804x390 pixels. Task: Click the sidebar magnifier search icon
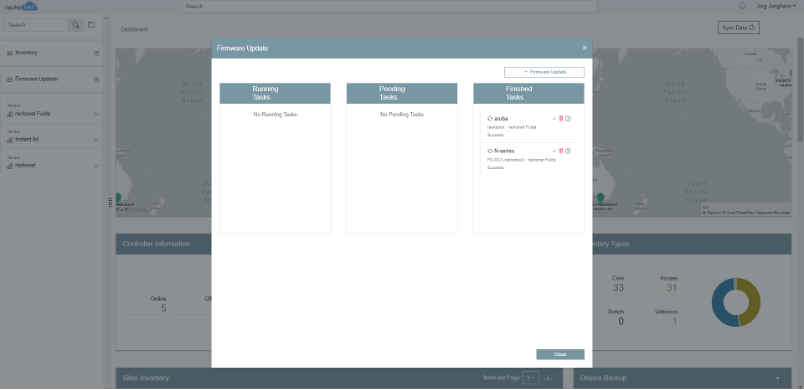point(75,25)
